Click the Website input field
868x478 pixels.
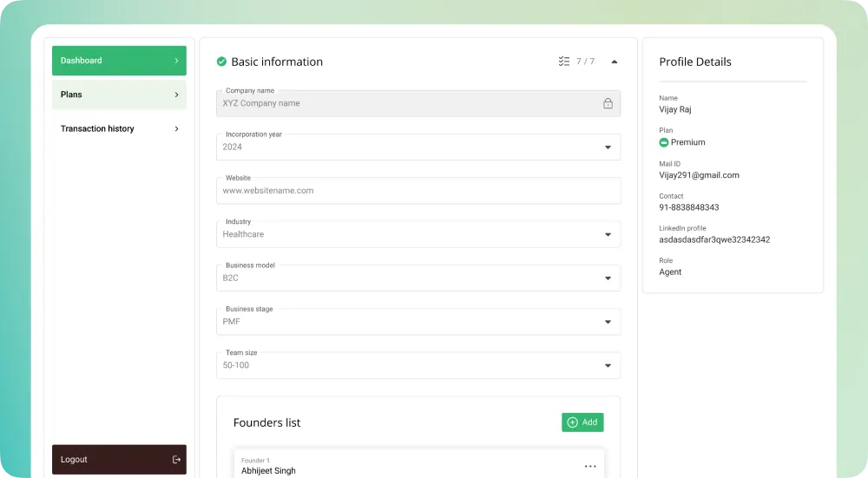pyautogui.click(x=418, y=191)
